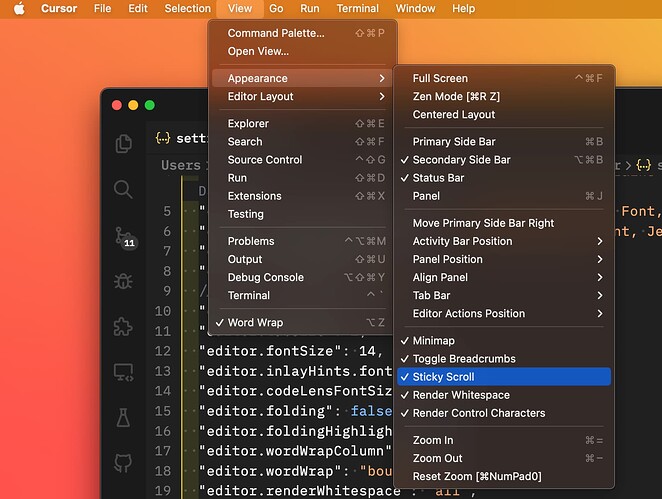Open the File menu

tap(103, 8)
